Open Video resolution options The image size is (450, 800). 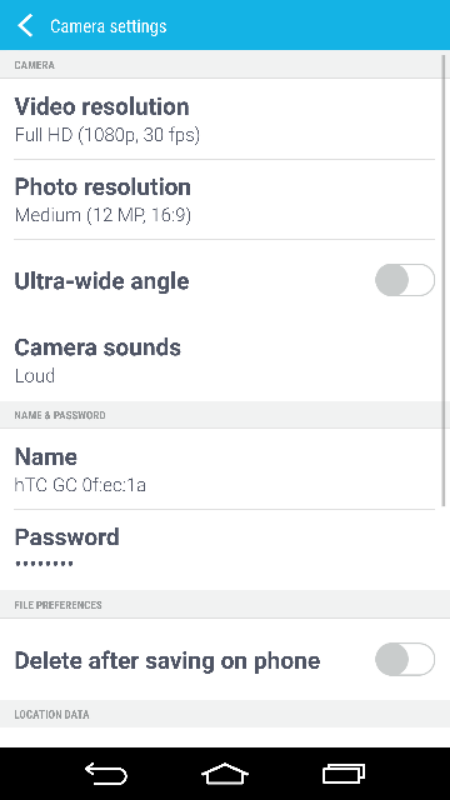pyautogui.click(x=224, y=119)
